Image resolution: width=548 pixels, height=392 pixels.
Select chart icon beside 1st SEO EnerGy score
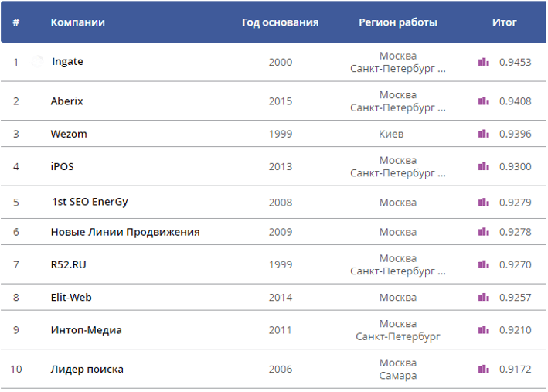coord(484,203)
